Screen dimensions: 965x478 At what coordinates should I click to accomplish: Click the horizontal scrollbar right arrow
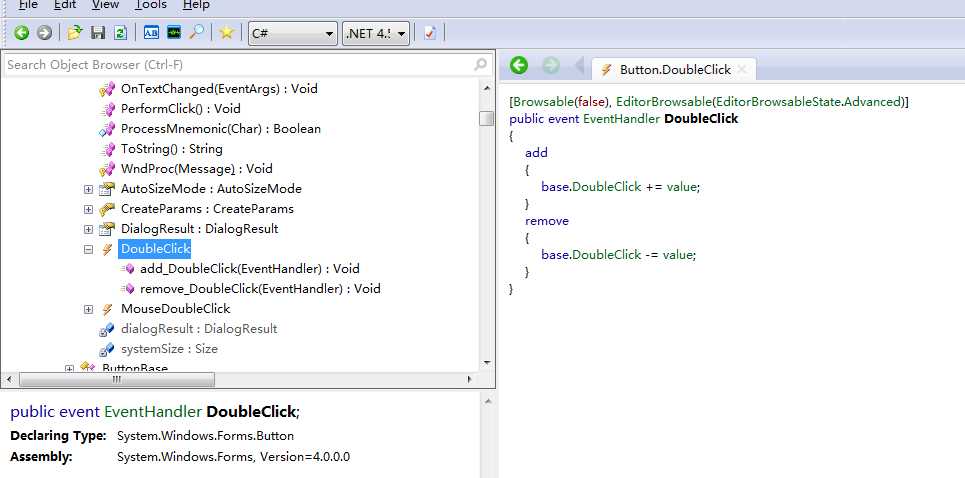[x=470, y=380]
